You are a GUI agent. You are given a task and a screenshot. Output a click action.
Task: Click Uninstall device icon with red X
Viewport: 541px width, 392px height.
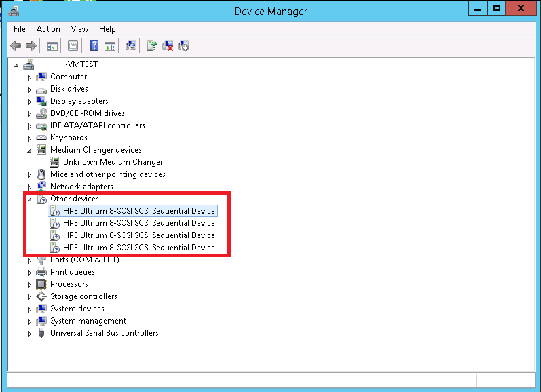(x=168, y=45)
